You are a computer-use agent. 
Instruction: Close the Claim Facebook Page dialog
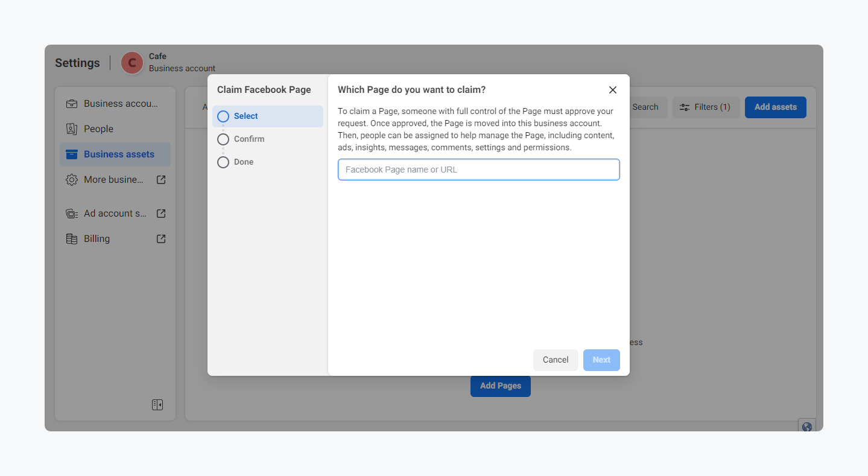click(612, 90)
